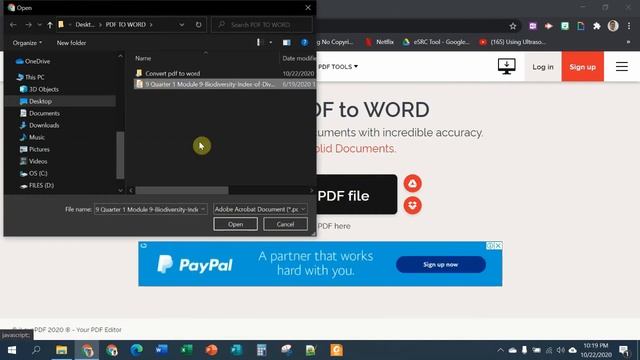Open Downloads folder in sidebar
The width and height of the screenshot is (640, 360).
coord(39,125)
